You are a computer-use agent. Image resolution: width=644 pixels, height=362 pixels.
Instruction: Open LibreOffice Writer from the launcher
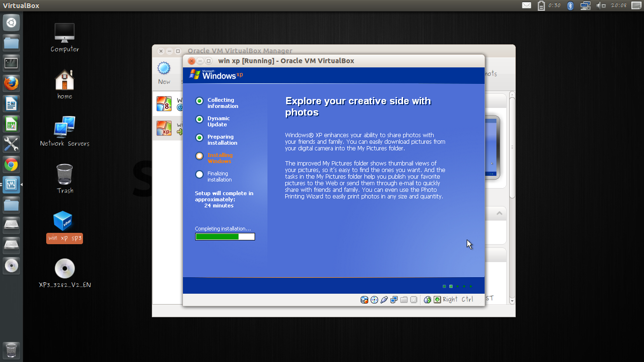click(x=11, y=104)
